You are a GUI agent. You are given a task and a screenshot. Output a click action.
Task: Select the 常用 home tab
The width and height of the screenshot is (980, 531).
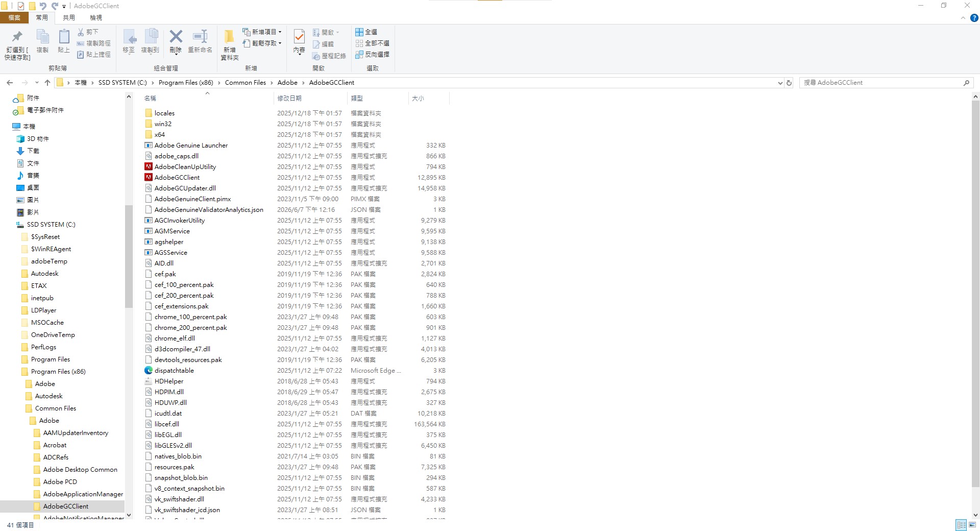(42, 18)
